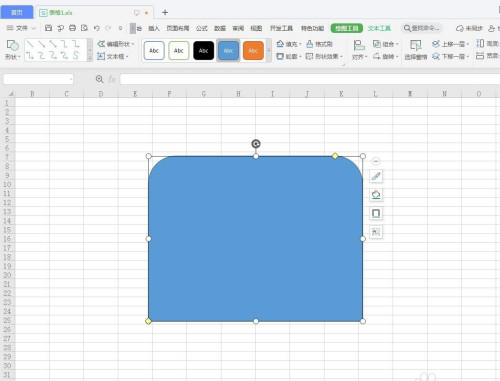Click the outline square icon beside shape
500x381 pixels.
point(376,213)
